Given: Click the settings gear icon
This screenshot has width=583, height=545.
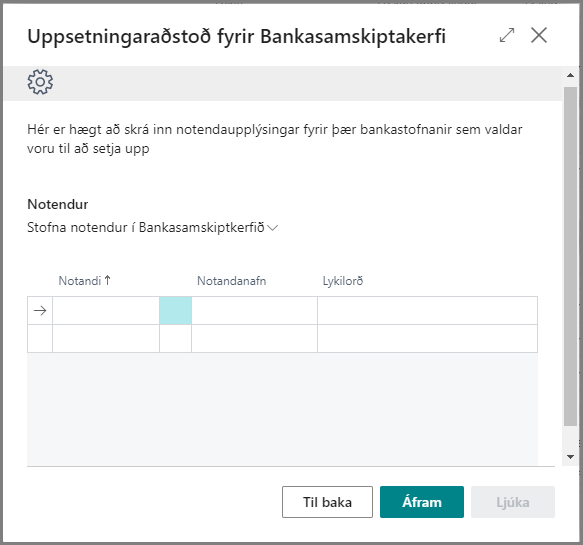Looking at the screenshot, I should [x=40, y=82].
